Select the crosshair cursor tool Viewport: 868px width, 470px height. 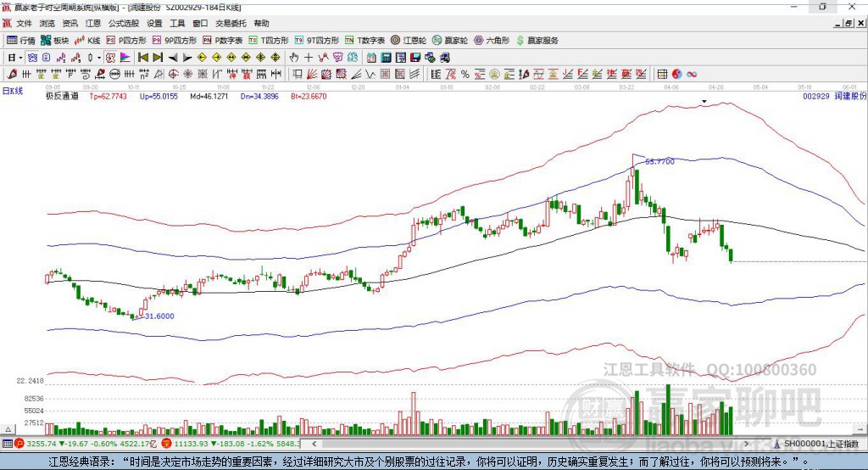click(309, 58)
